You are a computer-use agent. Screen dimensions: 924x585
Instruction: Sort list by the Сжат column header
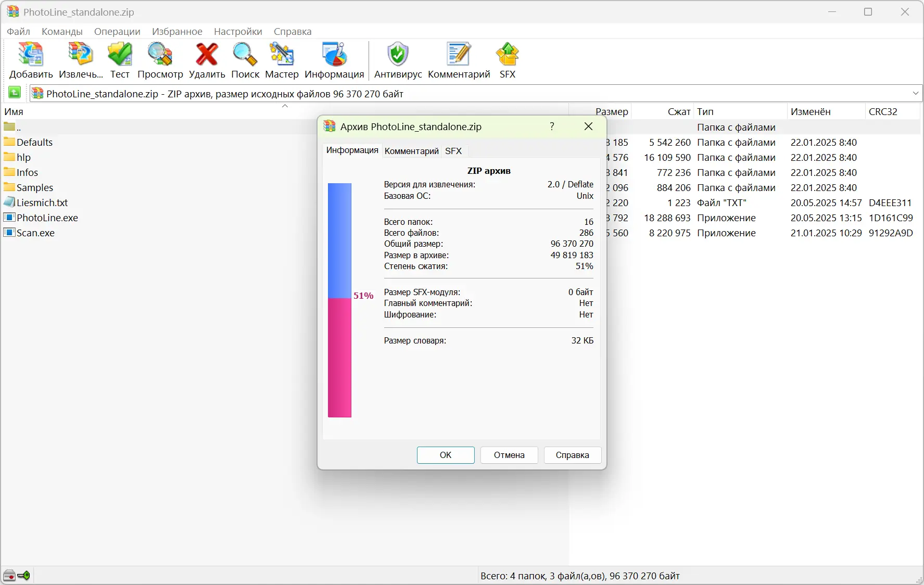point(662,111)
